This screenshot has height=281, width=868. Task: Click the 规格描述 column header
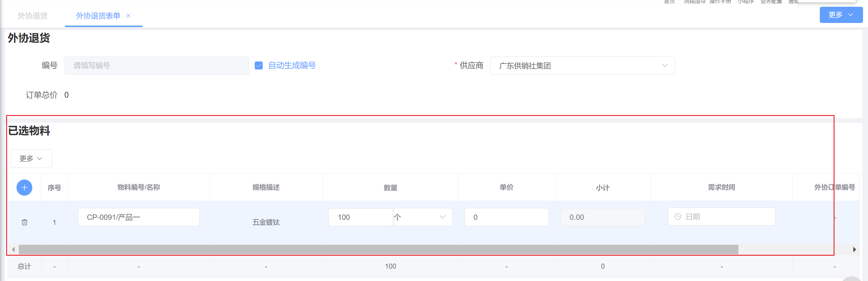pyautogui.click(x=266, y=187)
